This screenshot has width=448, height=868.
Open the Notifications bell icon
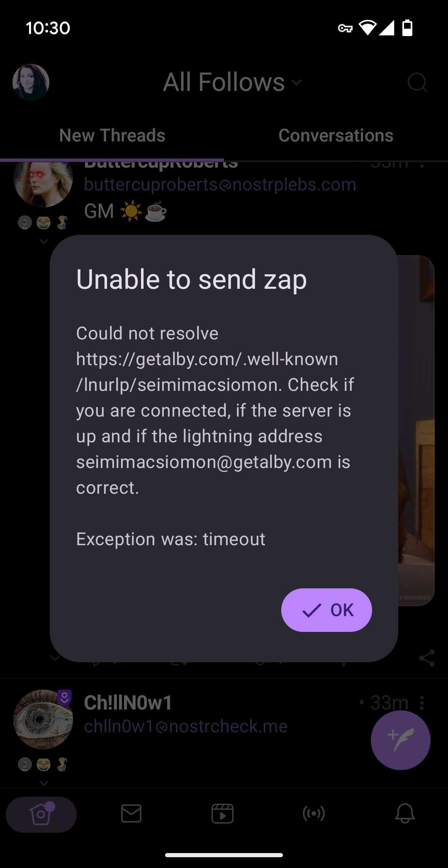pyautogui.click(x=405, y=814)
